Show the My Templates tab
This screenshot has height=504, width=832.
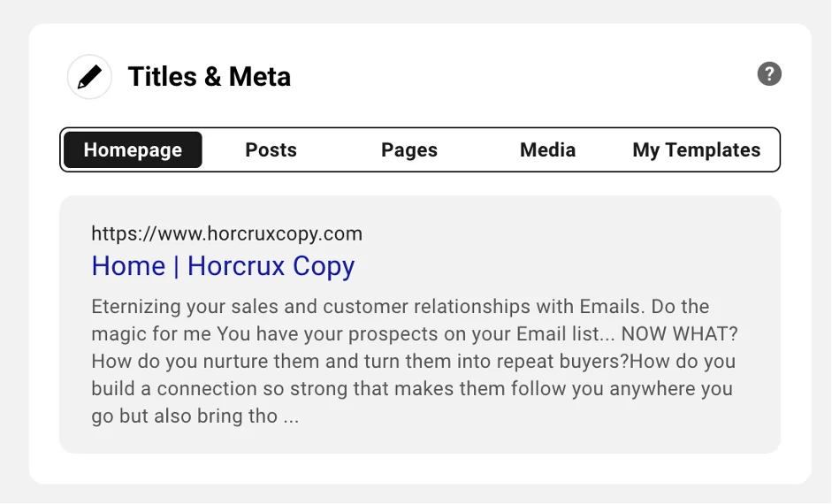[x=696, y=150]
